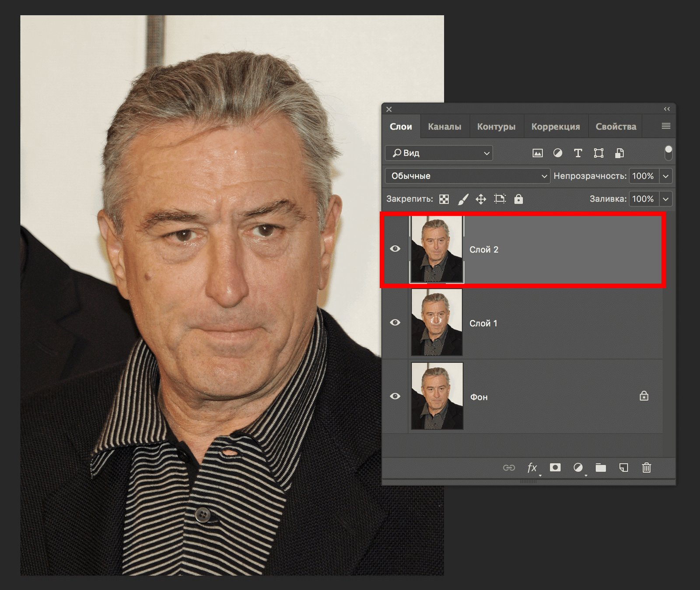Click the lock image pixels brush icon

click(x=463, y=199)
